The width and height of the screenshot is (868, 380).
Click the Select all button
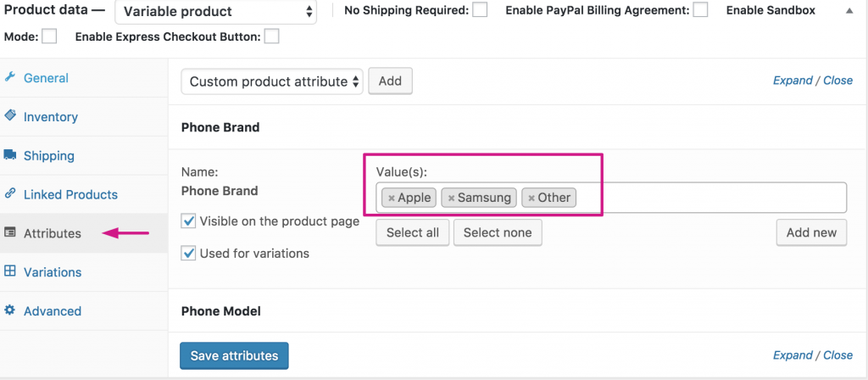[413, 232]
